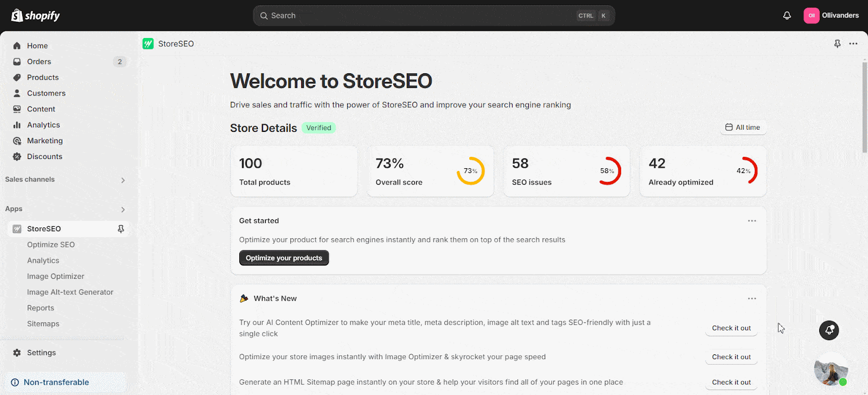Check out the HTML Sitemap feature
868x395 pixels.
[x=731, y=382]
